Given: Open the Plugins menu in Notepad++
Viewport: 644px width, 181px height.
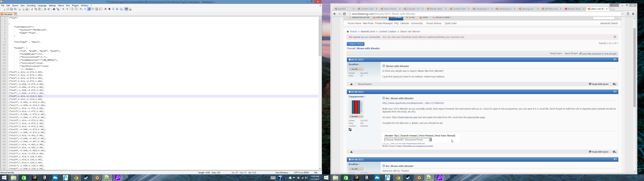Looking at the screenshot, I should pos(75,6).
